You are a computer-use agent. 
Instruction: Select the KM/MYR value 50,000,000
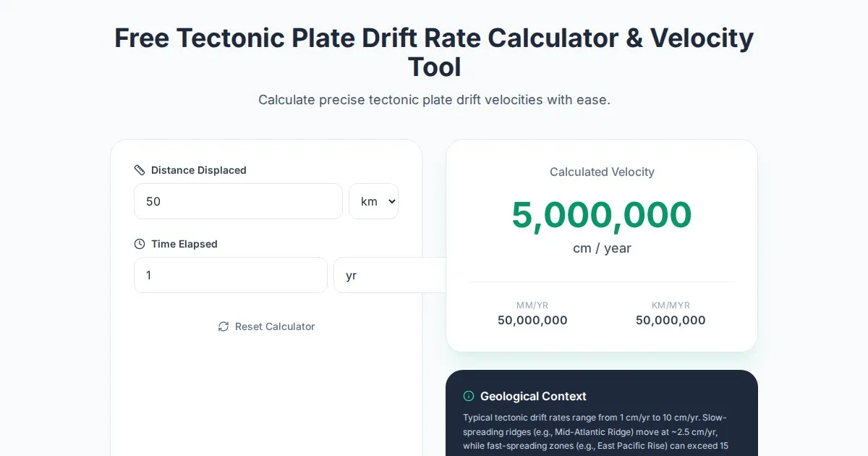(x=671, y=320)
